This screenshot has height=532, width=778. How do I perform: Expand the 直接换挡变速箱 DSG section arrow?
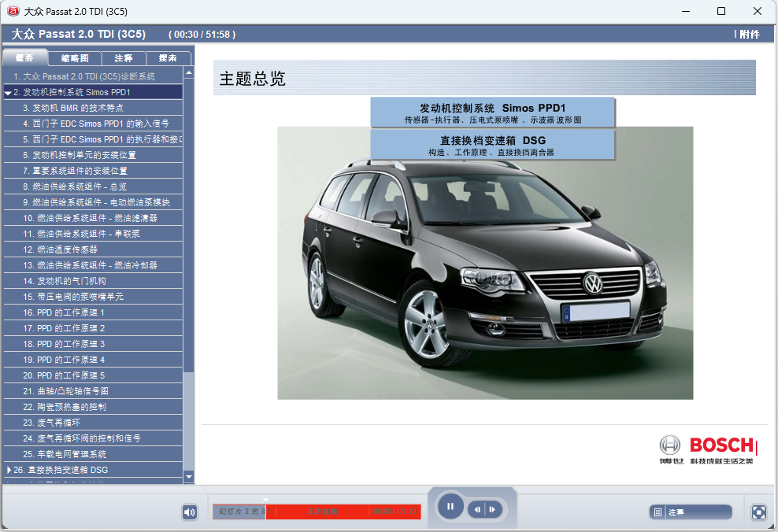tap(9, 470)
